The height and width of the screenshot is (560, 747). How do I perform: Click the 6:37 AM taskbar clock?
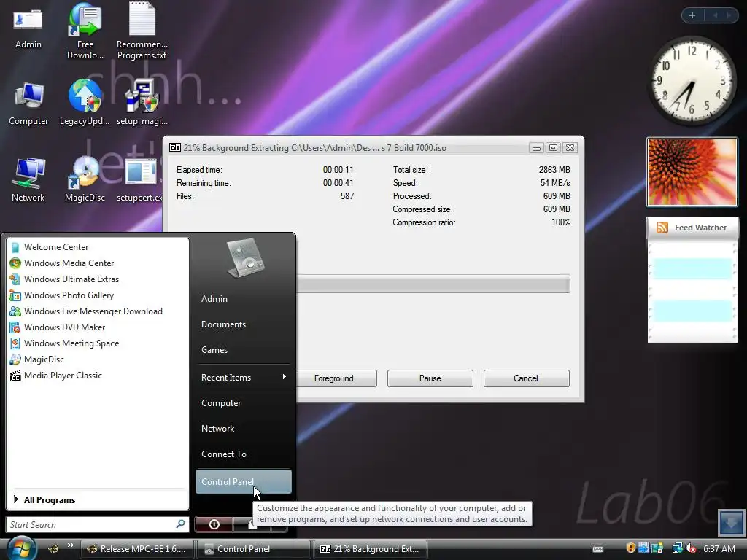click(x=719, y=549)
